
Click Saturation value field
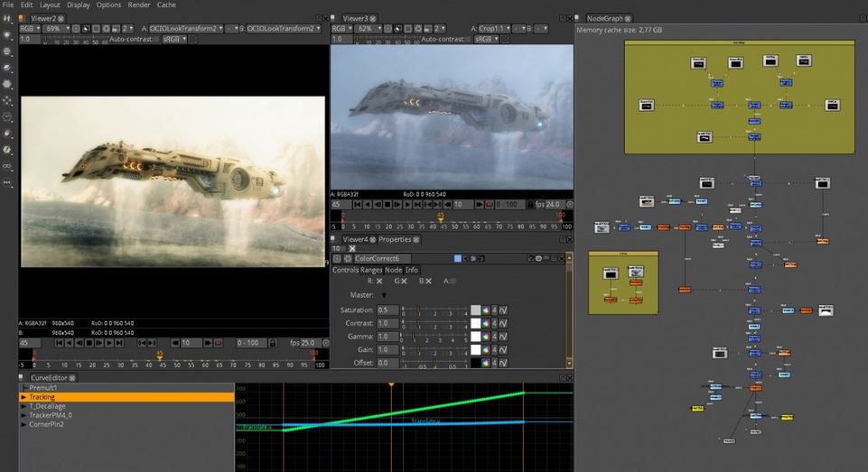pyautogui.click(x=388, y=310)
